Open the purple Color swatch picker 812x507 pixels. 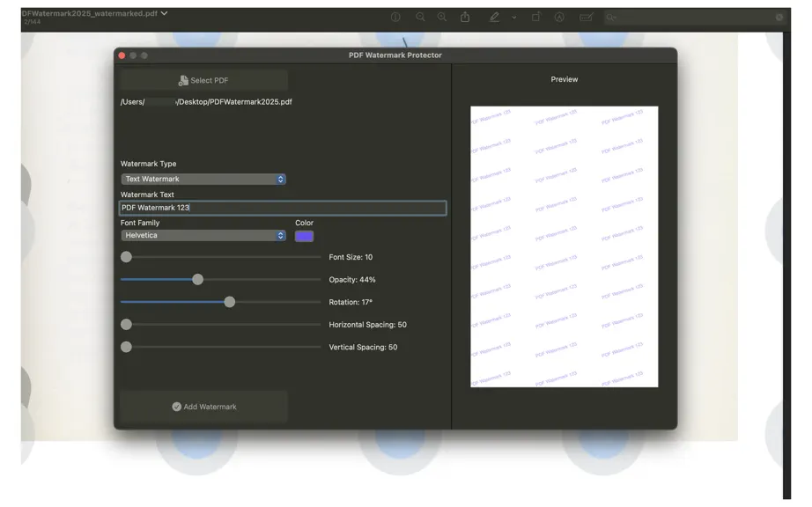click(x=304, y=237)
